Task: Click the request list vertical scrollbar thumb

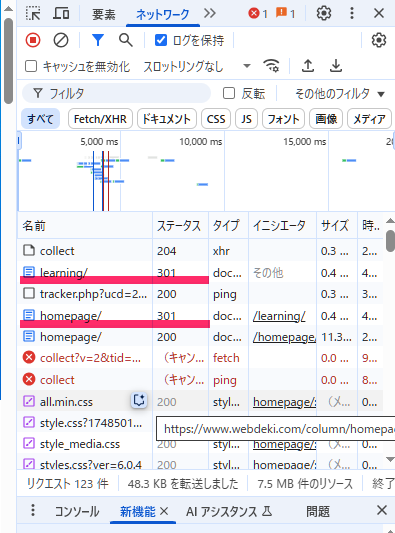Action: click(390, 241)
